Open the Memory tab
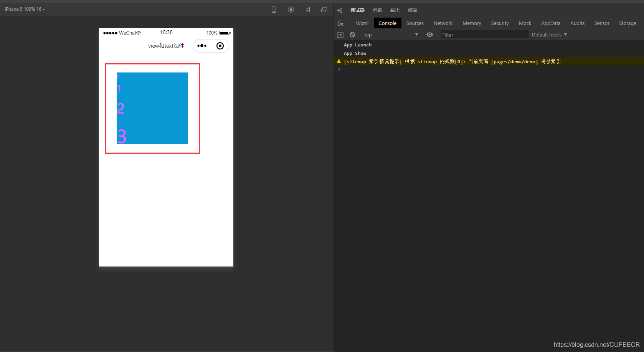The width and height of the screenshot is (644, 352). coord(472,23)
